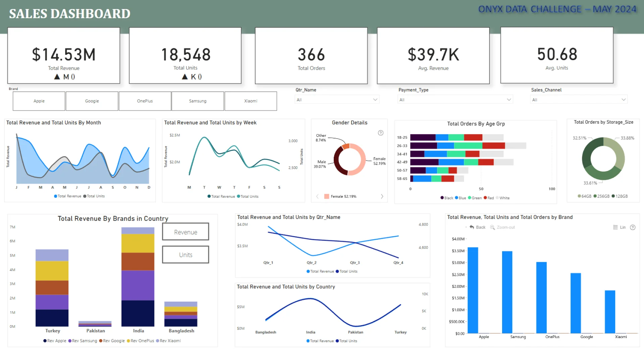Click the Lin scale list icon

615,227
